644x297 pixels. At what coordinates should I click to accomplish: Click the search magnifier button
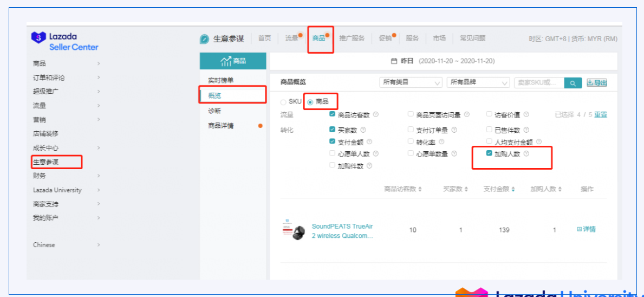click(x=573, y=83)
